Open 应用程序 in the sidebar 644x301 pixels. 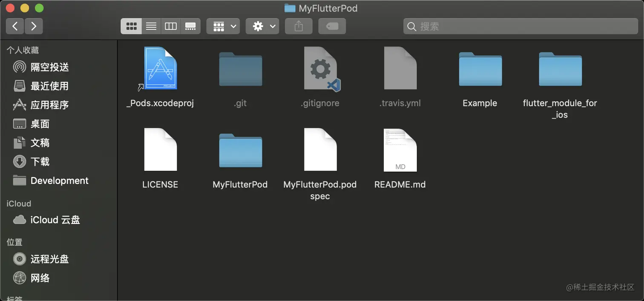tap(41, 105)
